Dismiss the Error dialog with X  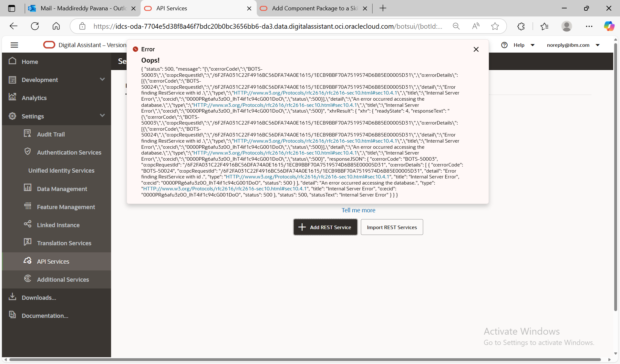(476, 49)
